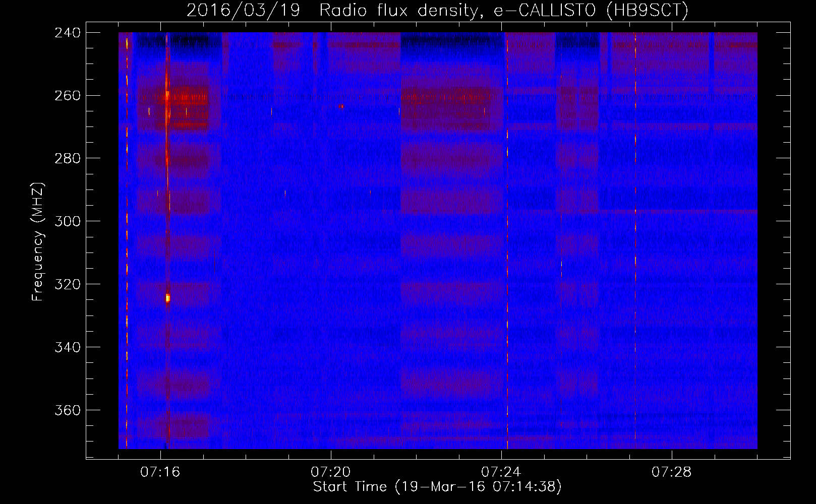
Task: Click the 07:16 time tick label
Action: click(160, 472)
